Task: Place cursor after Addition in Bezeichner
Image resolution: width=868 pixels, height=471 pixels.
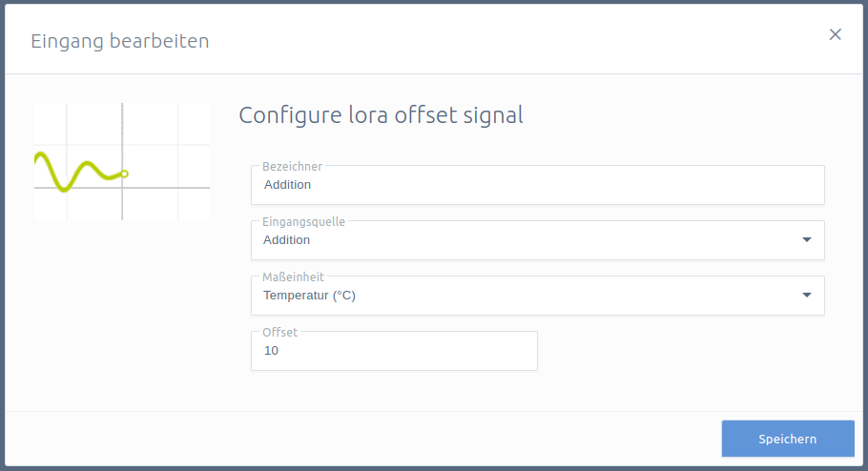Action: [x=312, y=185]
